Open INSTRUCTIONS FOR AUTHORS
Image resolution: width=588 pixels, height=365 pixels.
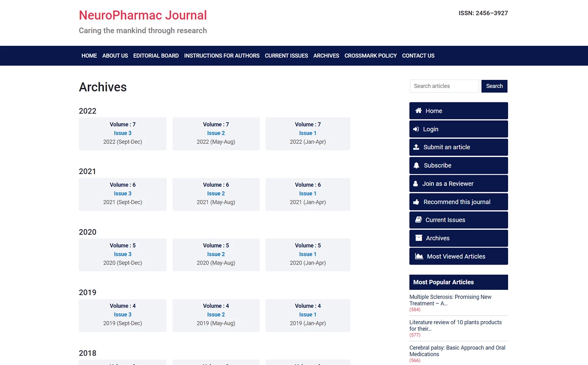(x=221, y=56)
